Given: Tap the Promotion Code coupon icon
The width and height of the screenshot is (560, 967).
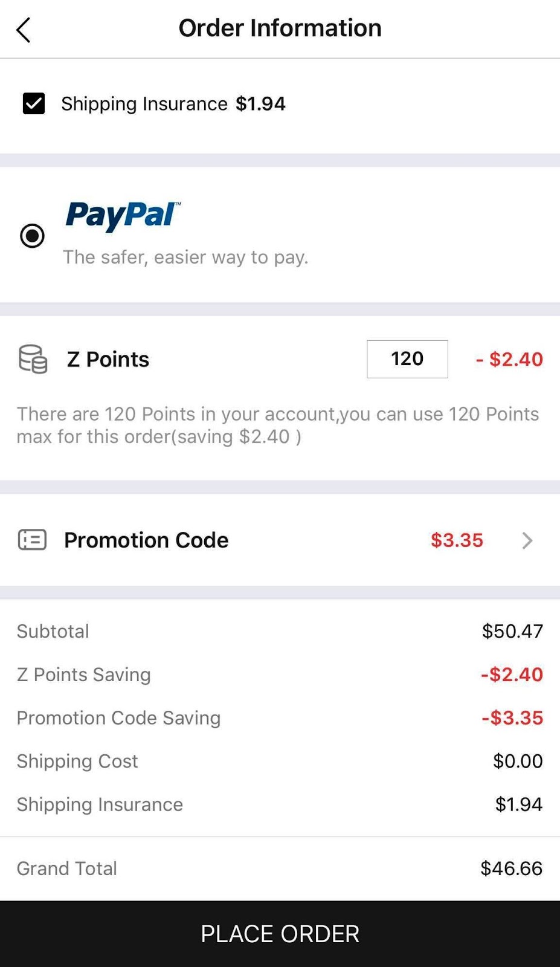Looking at the screenshot, I should click(x=32, y=540).
